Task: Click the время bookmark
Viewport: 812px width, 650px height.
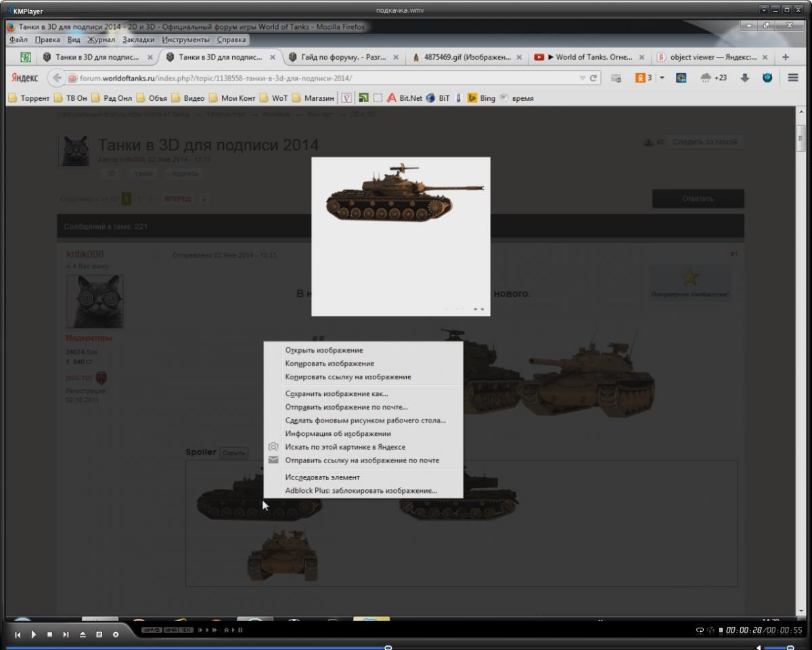Action: click(516, 98)
